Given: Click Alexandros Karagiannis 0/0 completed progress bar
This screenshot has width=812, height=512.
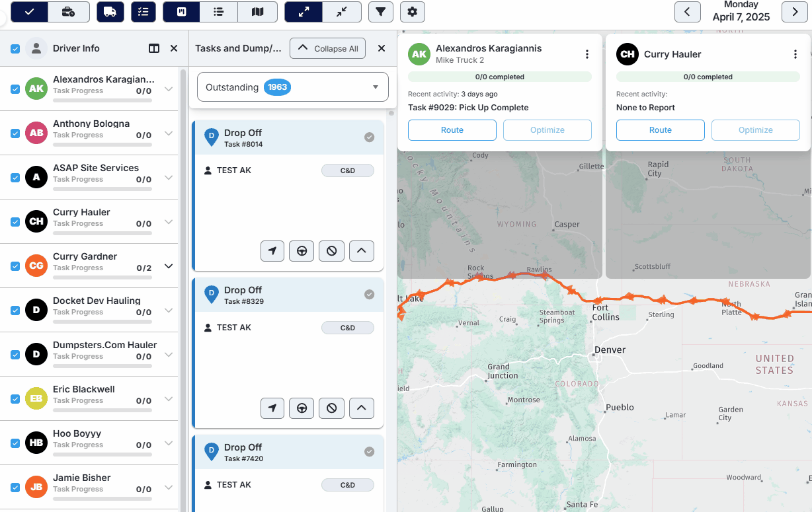Looking at the screenshot, I should click(500, 77).
